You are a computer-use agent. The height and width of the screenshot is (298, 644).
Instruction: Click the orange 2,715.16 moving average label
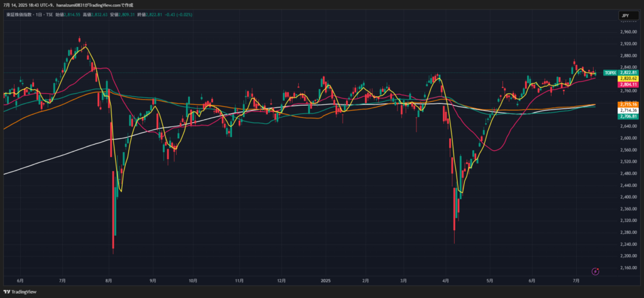click(x=628, y=104)
